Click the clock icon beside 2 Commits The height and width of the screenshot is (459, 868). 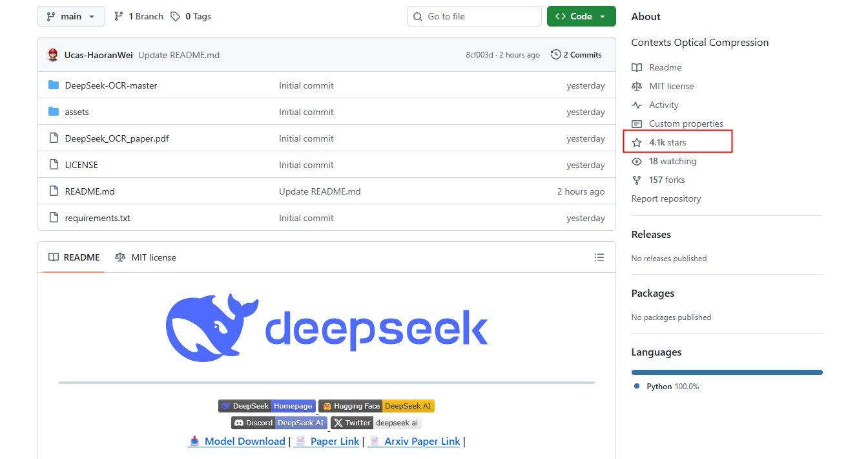tap(555, 55)
